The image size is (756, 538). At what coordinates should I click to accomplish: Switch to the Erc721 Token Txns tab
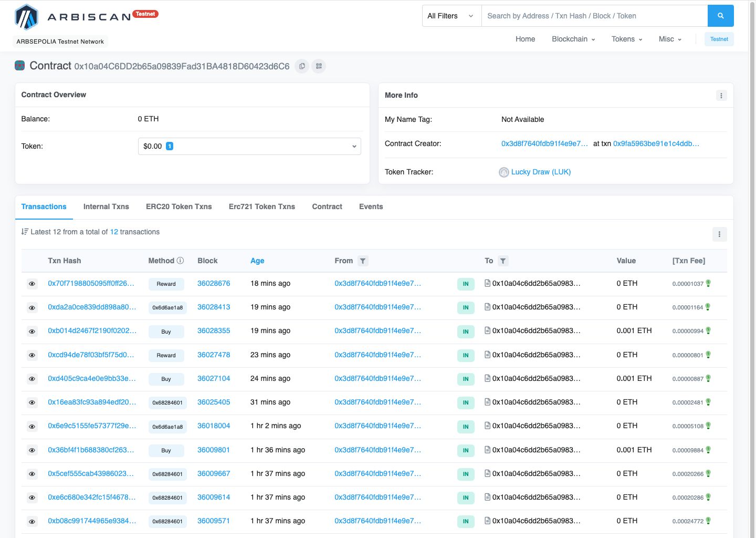tap(262, 207)
